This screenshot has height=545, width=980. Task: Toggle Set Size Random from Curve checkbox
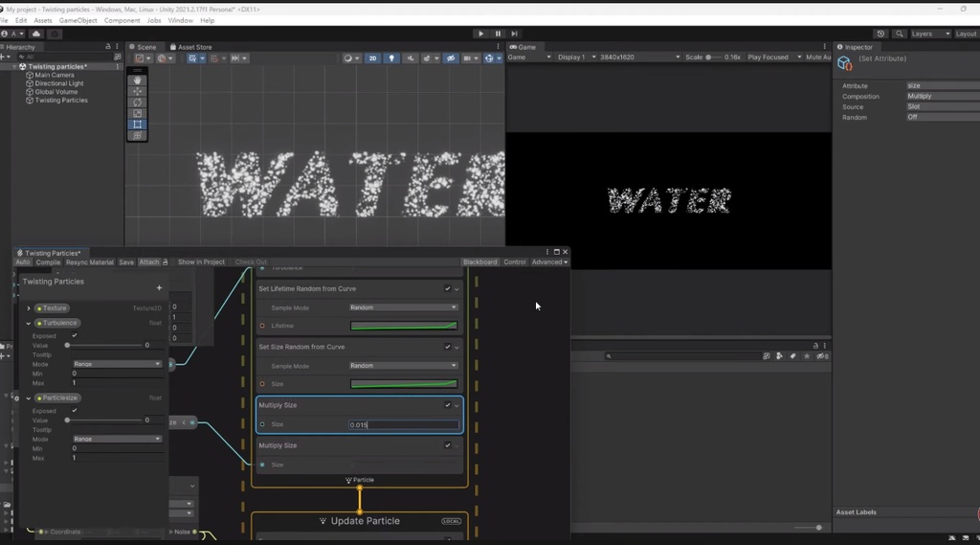(x=448, y=347)
